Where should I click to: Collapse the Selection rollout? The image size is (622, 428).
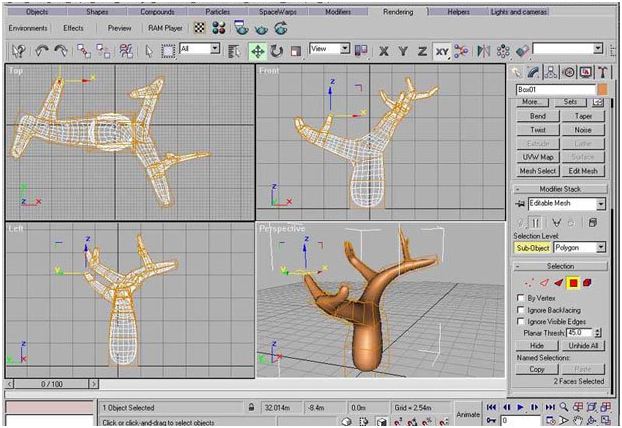click(560, 266)
